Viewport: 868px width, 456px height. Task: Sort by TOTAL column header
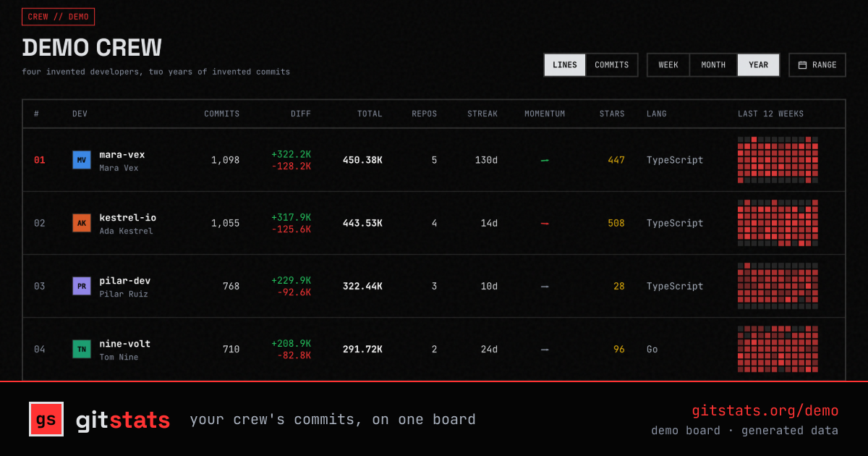point(370,114)
